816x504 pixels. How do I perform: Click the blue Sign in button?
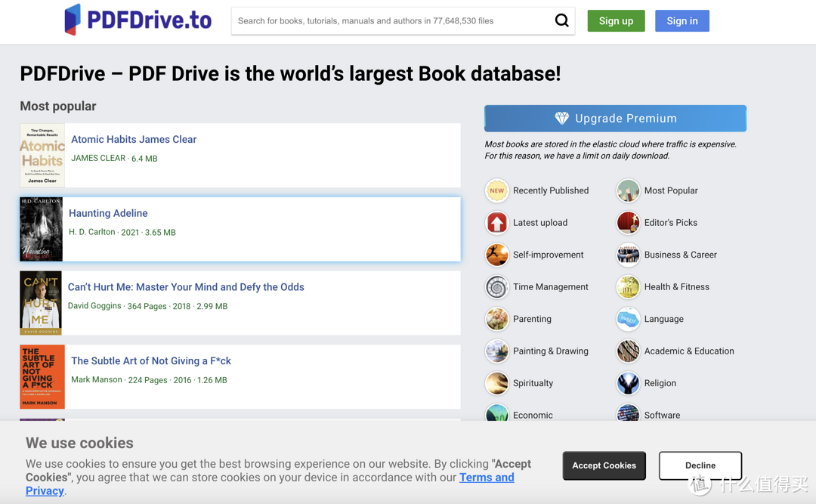682,21
